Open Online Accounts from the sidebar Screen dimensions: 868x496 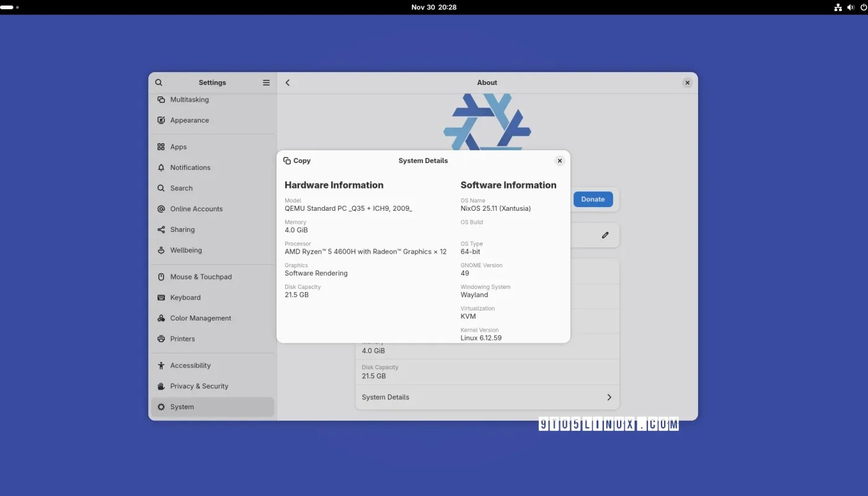click(x=161, y=209)
